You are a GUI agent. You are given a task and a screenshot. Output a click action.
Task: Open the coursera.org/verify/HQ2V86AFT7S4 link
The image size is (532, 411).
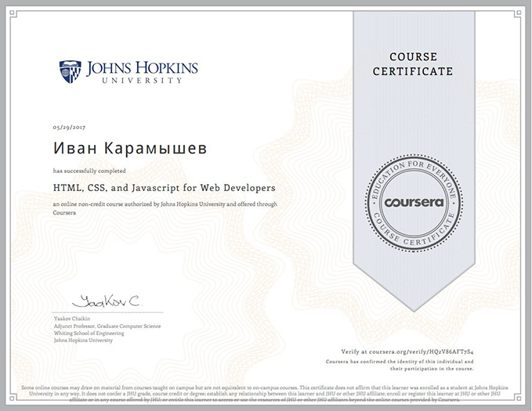coord(421,352)
